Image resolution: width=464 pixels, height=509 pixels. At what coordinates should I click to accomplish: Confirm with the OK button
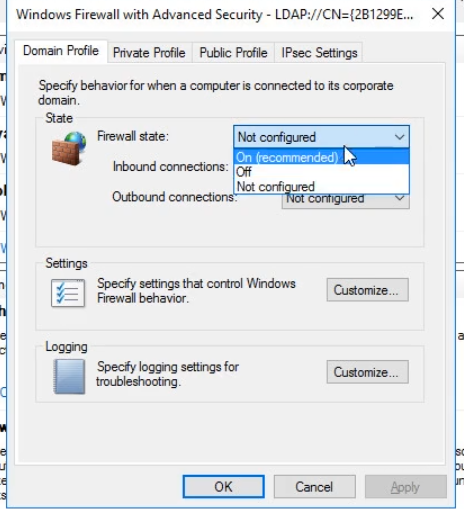pos(223,487)
